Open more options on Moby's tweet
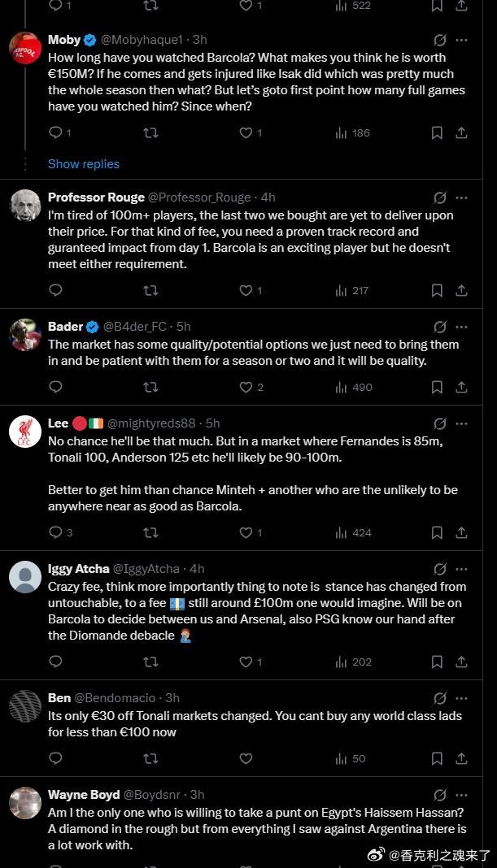Image resolution: width=497 pixels, height=868 pixels. click(x=461, y=40)
